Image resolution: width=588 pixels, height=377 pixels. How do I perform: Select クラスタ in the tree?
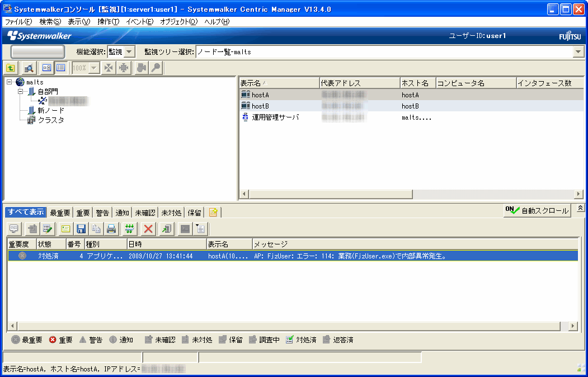click(x=51, y=120)
